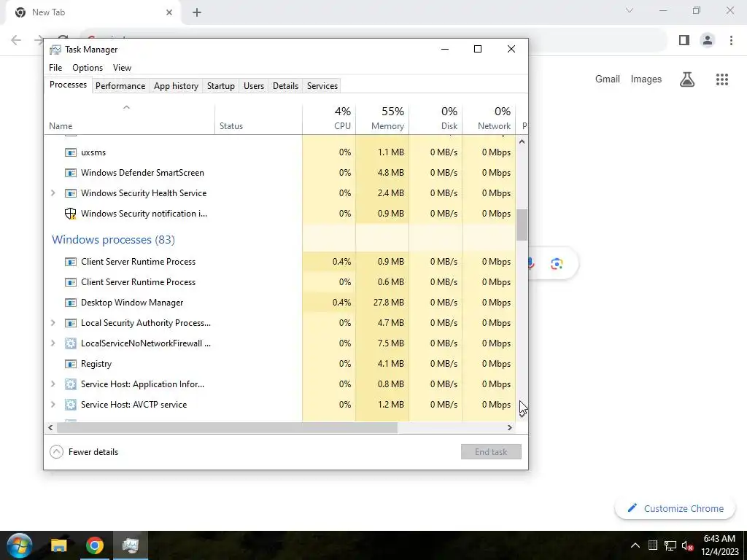Screen dimensions: 747x560
Task: Click the uxsms process icon
Action: point(71,152)
